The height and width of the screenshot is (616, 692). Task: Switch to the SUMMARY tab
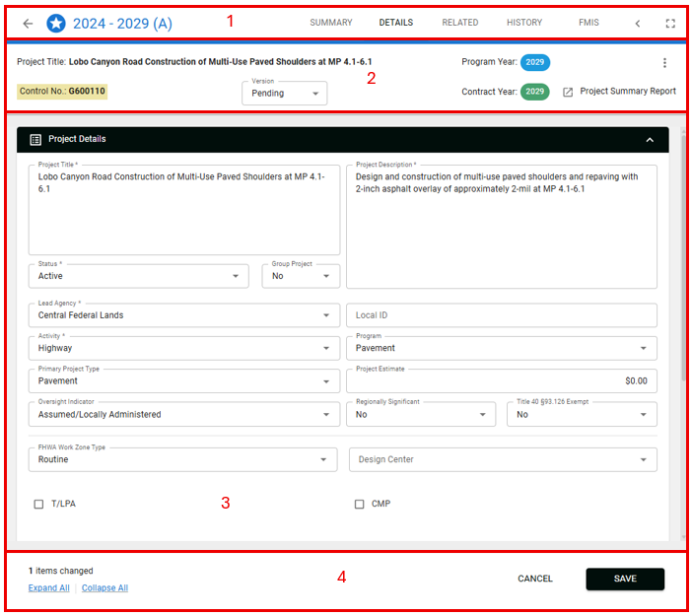[331, 23]
